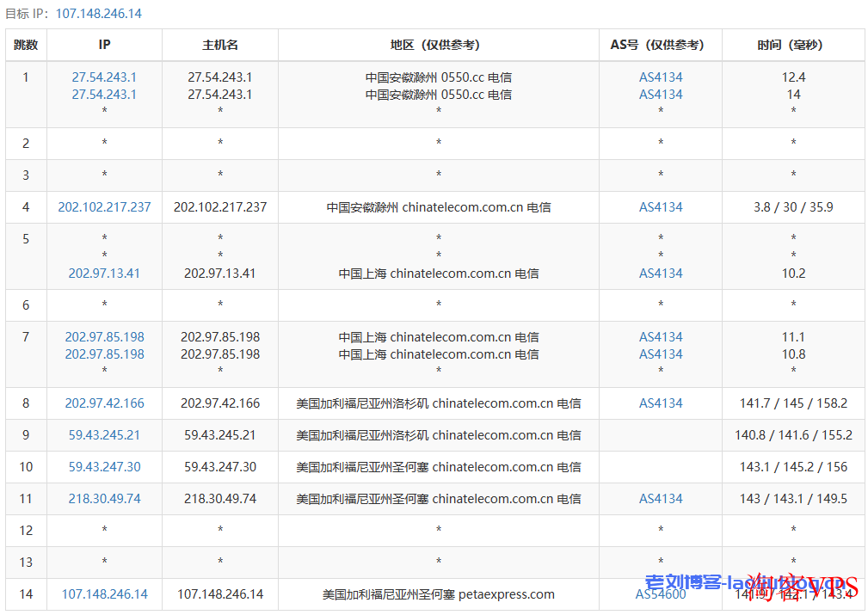
Task: Select the 主机名 column header
Action: tap(219, 45)
